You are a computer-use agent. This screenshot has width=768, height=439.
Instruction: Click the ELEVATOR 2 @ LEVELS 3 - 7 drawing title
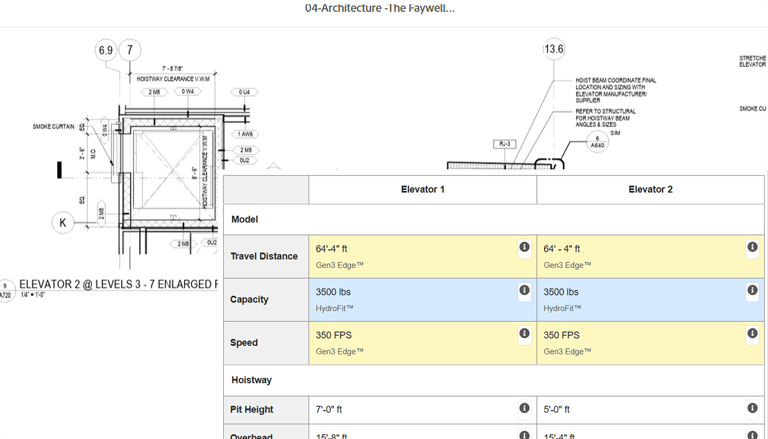119,284
